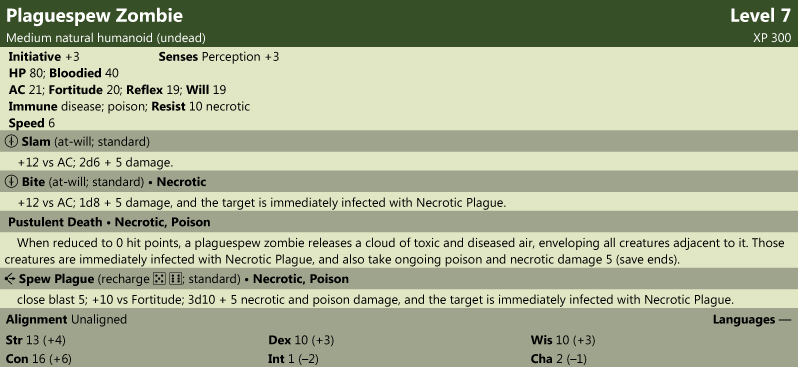Click the melee attack icon beside Slam

(x=11, y=142)
